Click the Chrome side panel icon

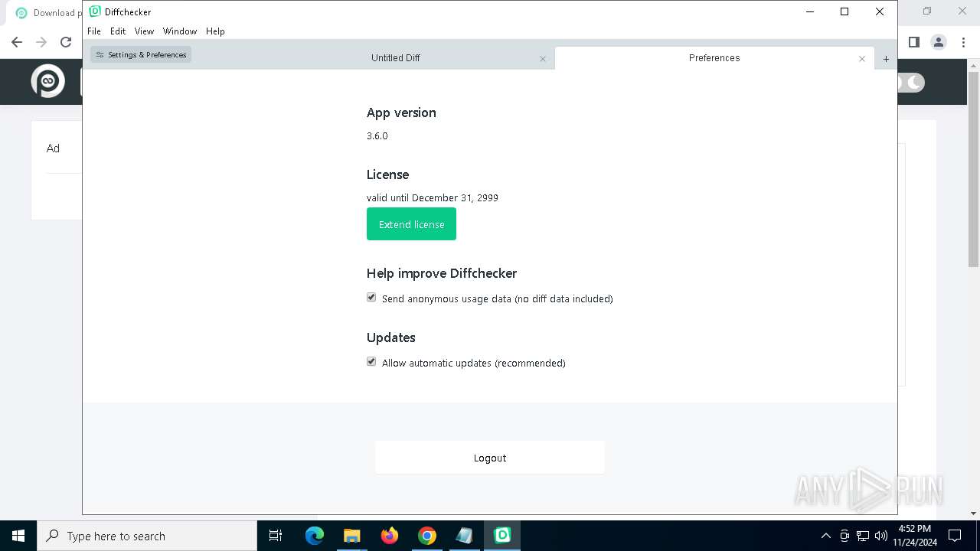(x=913, y=42)
